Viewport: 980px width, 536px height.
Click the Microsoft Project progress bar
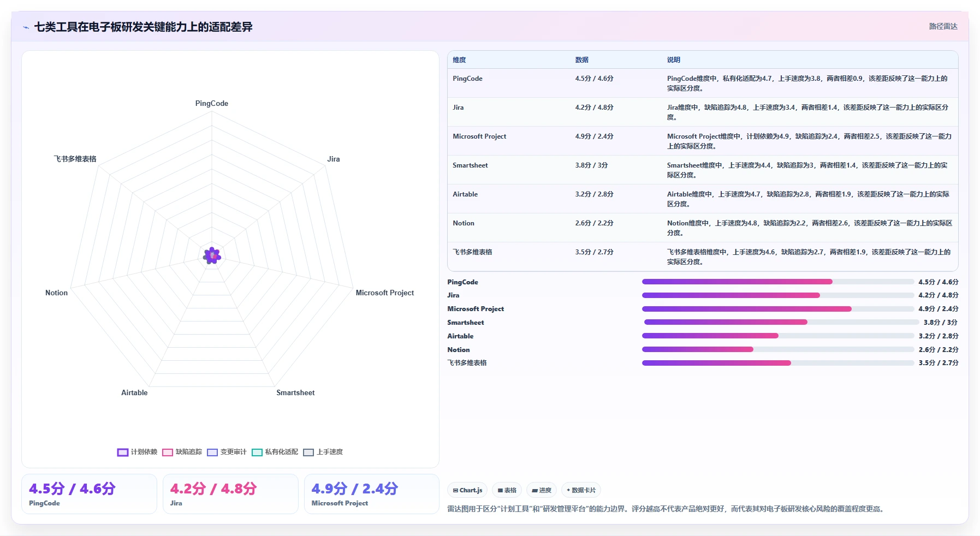pos(778,309)
